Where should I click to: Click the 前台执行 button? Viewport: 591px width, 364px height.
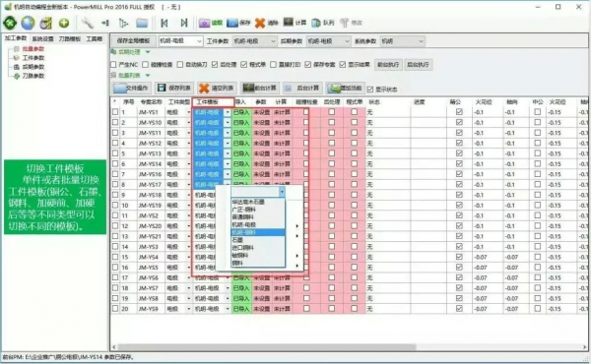coord(388,65)
